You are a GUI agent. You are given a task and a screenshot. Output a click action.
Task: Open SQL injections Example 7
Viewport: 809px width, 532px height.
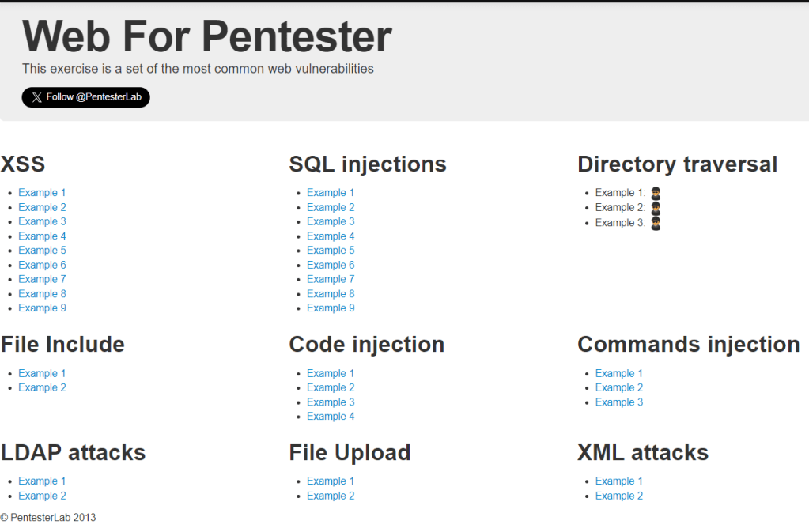(x=331, y=279)
